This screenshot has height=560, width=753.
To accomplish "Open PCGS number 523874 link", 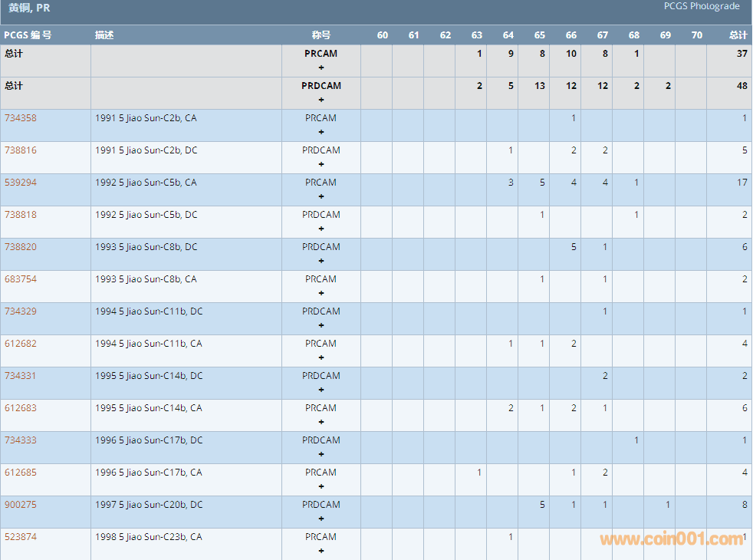I will [21, 537].
